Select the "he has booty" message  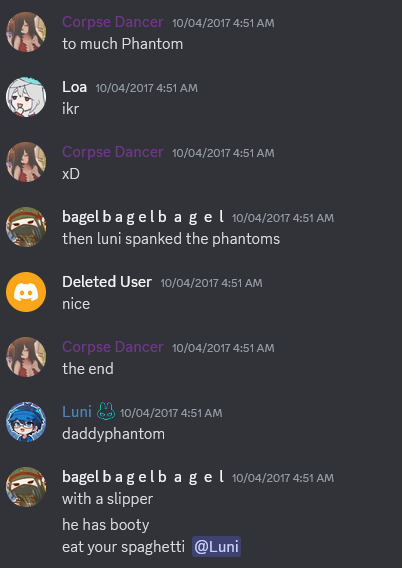106,525
